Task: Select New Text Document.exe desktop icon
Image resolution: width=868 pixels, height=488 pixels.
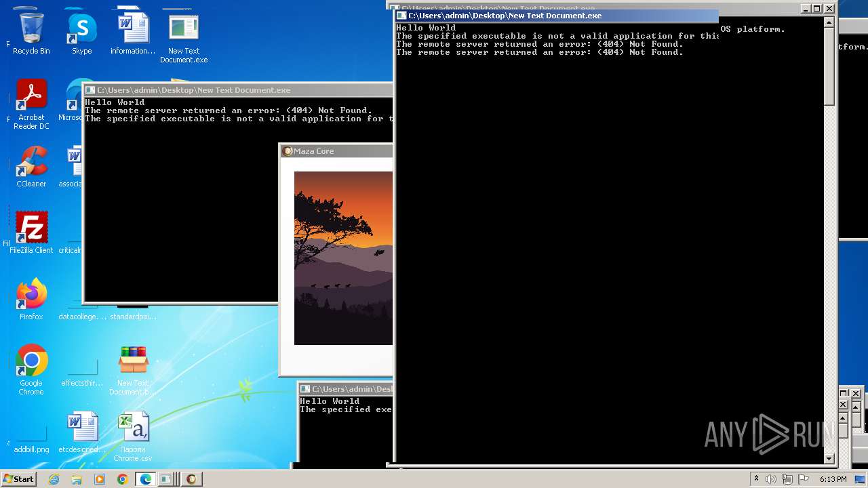Action: (184, 37)
